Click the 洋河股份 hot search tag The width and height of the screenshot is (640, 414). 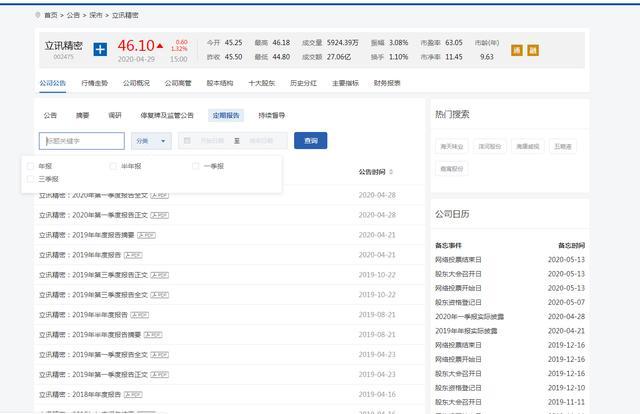point(489,146)
